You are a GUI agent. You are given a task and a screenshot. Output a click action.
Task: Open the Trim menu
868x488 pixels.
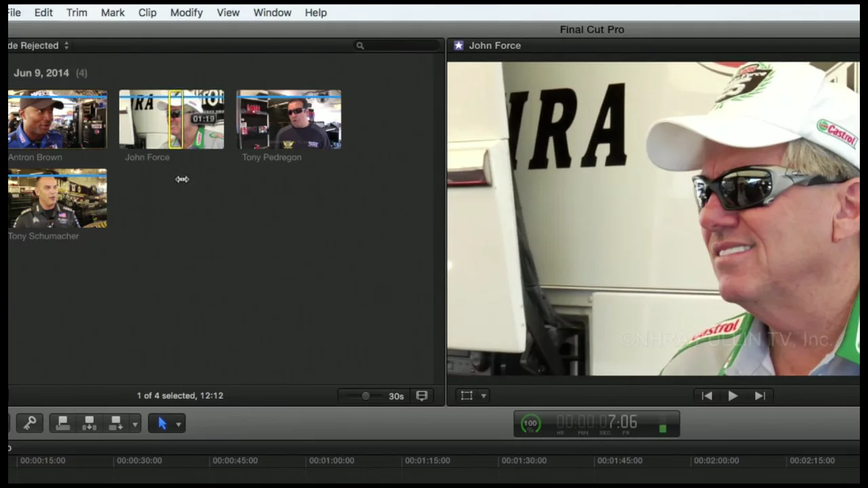(77, 13)
